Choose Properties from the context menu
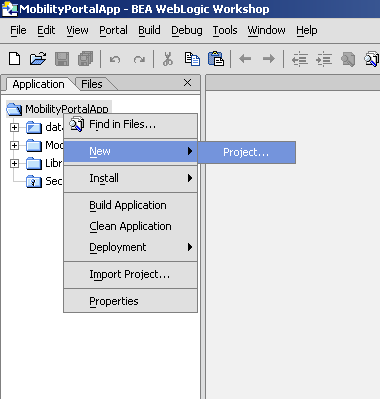 tap(131, 301)
